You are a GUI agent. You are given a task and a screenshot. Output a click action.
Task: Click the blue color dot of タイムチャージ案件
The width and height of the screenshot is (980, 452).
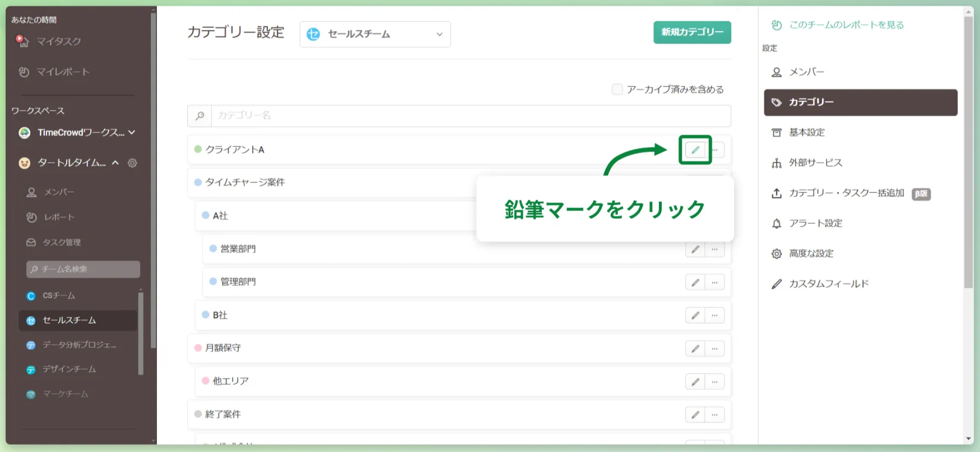click(198, 182)
